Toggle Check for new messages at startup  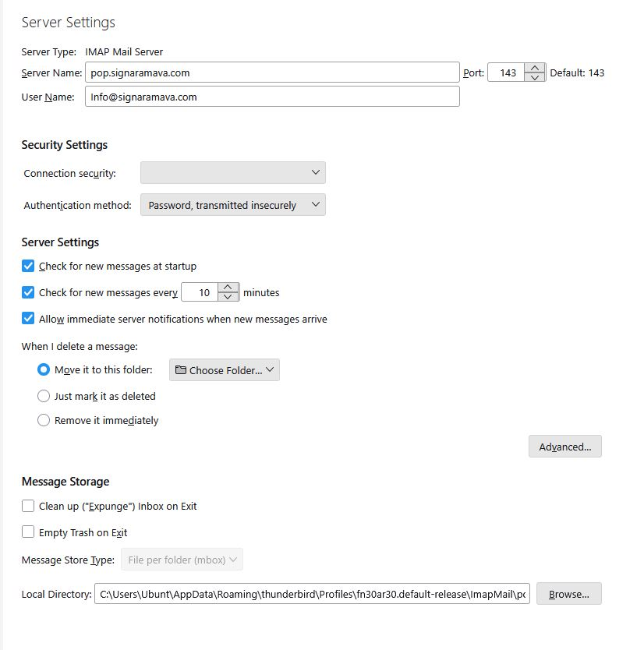pos(28,266)
